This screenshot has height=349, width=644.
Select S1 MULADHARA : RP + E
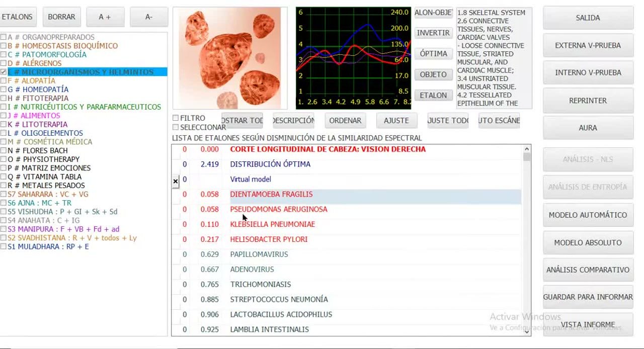click(48, 247)
